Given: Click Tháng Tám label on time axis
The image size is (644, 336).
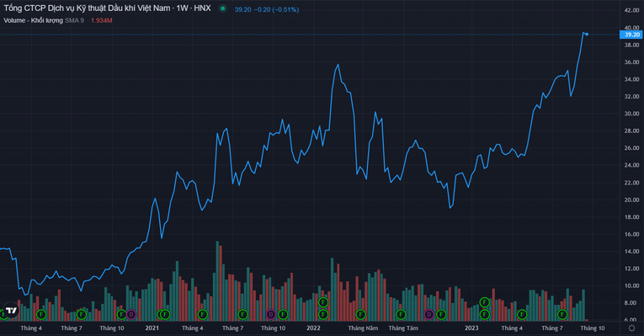Looking at the screenshot, I should 403,328.
